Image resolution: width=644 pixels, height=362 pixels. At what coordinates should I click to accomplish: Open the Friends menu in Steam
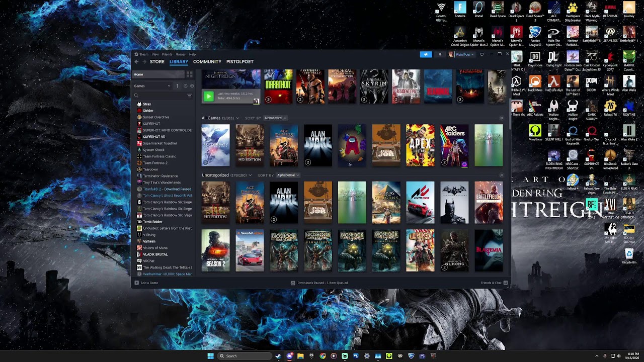pyautogui.click(x=167, y=54)
